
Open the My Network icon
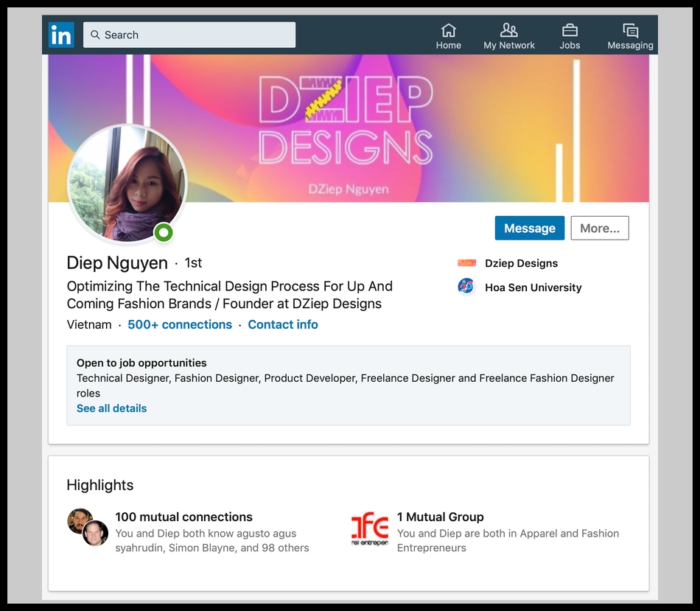pos(509,30)
